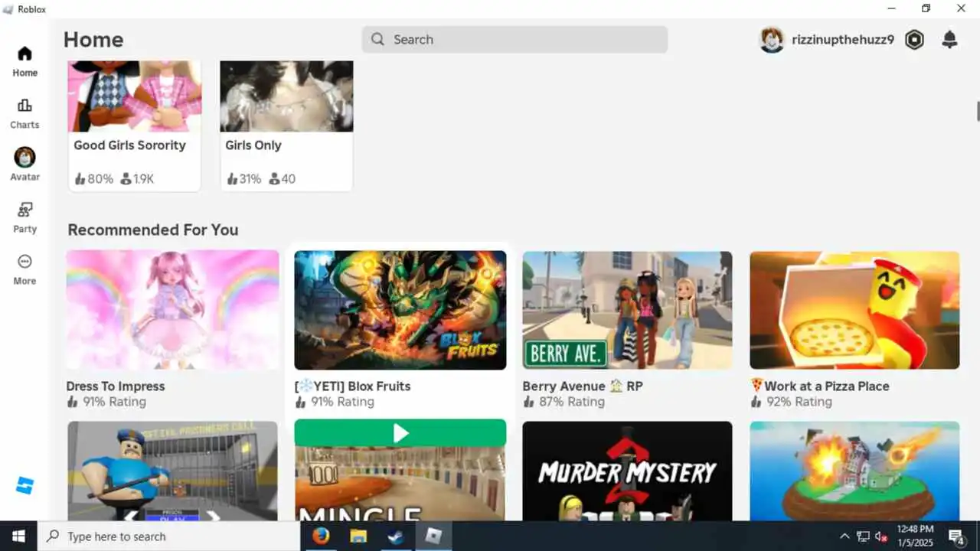This screenshot has height=551, width=980.
Task: Click the volume icon in the system tray
Action: tap(881, 536)
